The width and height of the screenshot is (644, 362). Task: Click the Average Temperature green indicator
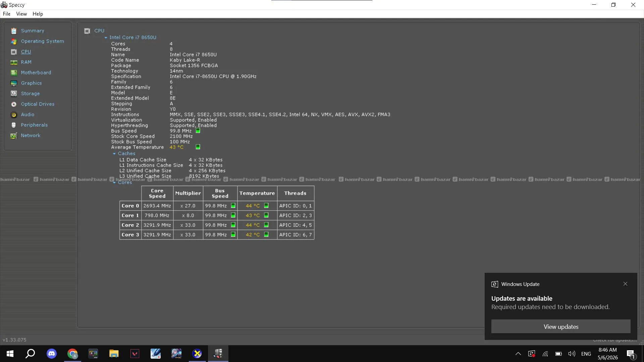(198, 147)
